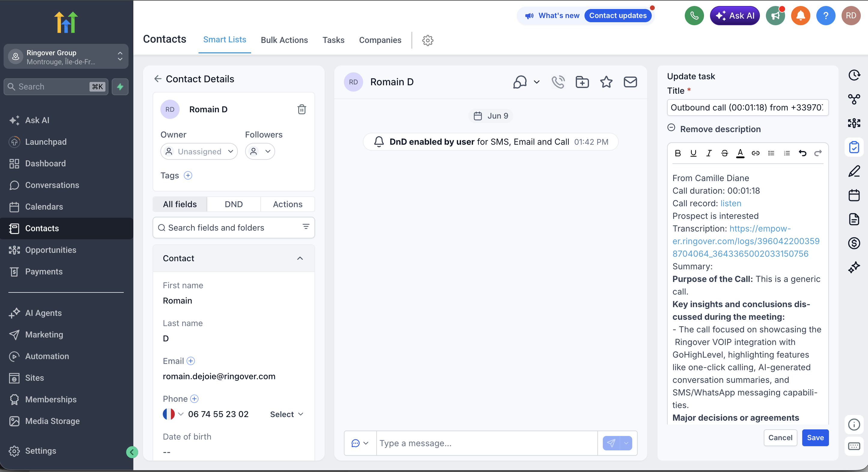The image size is (868, 472).
Task: Open the Ringover Group account switcher
Action: 66,57
